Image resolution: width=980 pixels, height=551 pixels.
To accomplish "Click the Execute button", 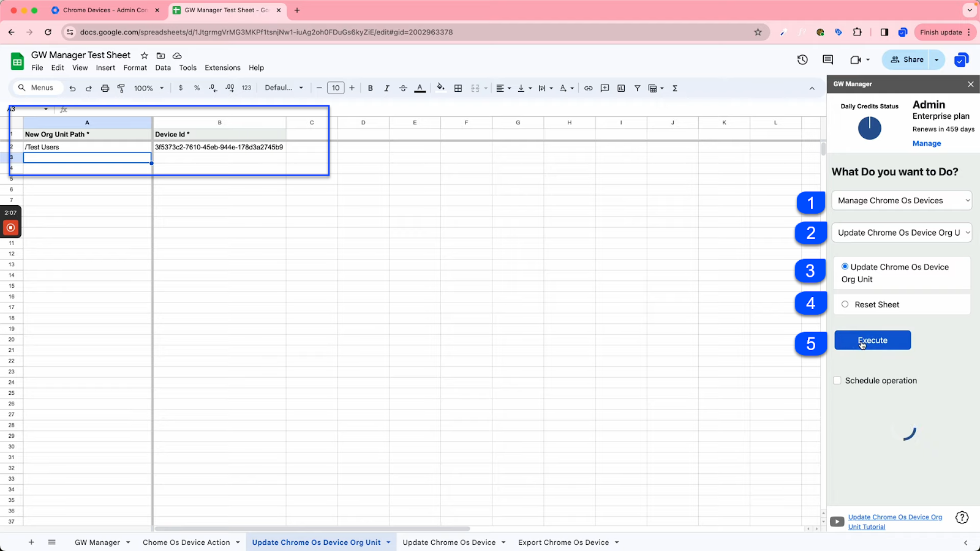I will [x=872, y=340].
